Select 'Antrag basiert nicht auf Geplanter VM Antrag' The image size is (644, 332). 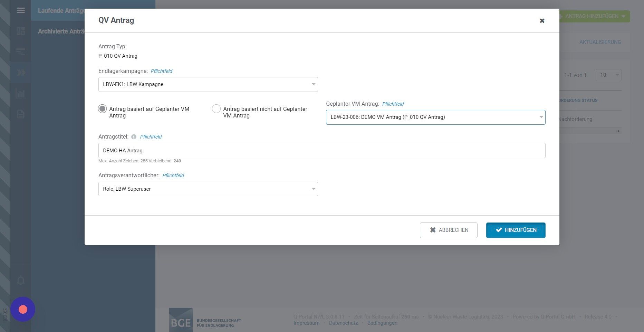click(x=216, y=109)
